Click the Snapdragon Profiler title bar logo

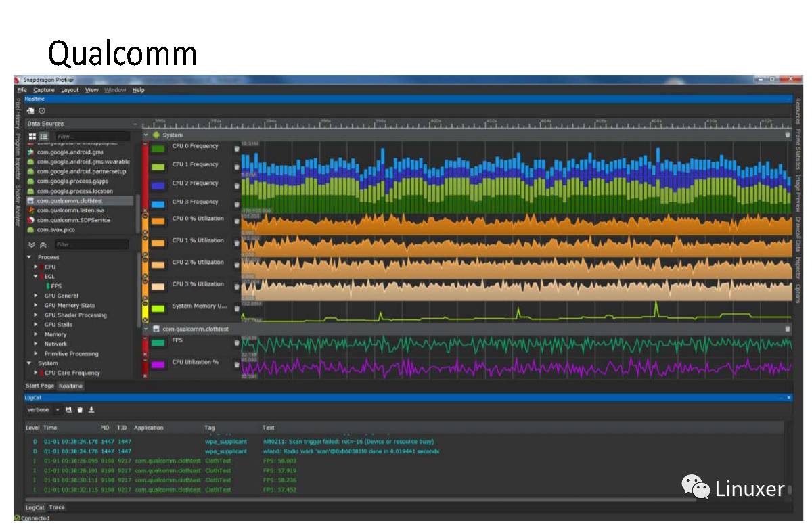18,81
